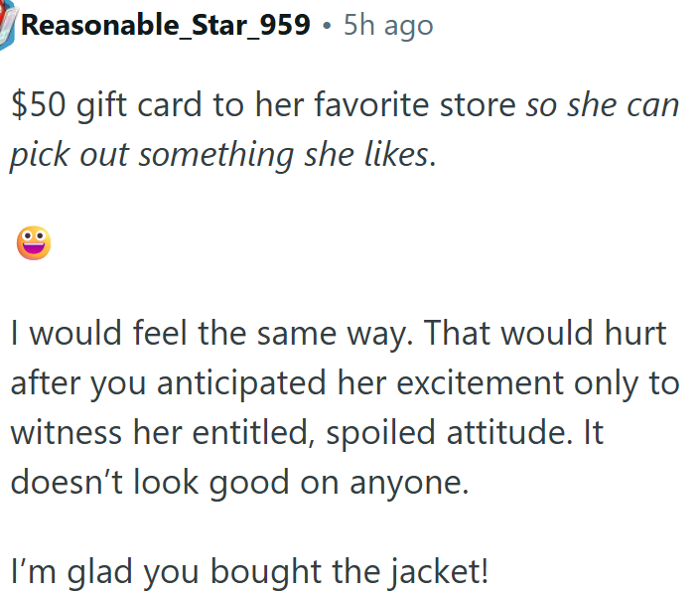Click the italic text "so she can"
700x593 pixels.
click(x=603, y=106)
